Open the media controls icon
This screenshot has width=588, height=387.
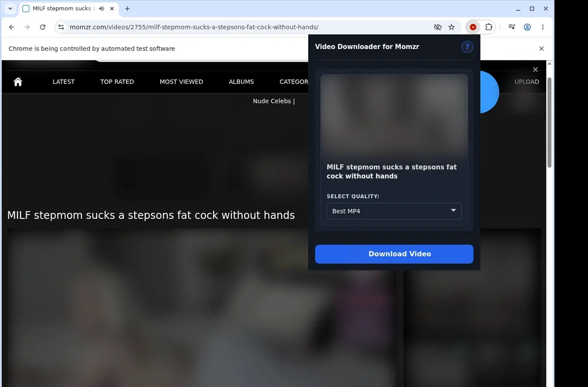point(512,27)
